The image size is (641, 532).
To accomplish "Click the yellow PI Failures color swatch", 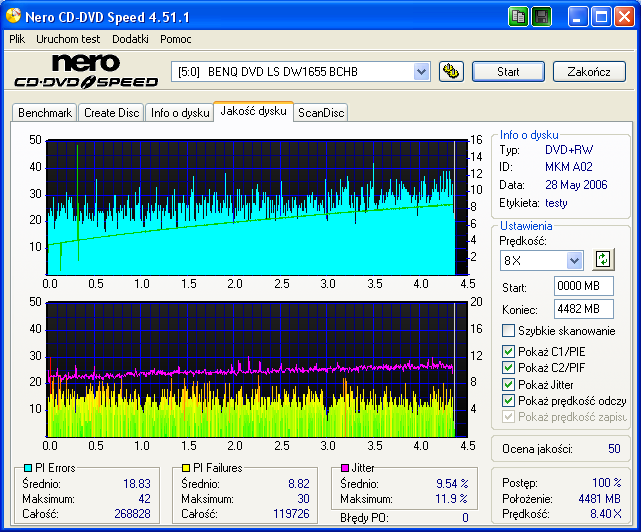I will (x=186, y=468).
